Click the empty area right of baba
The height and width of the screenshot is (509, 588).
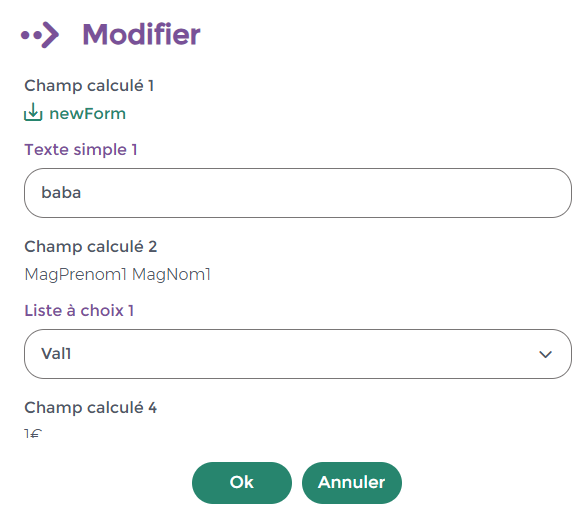coord(322,193)
